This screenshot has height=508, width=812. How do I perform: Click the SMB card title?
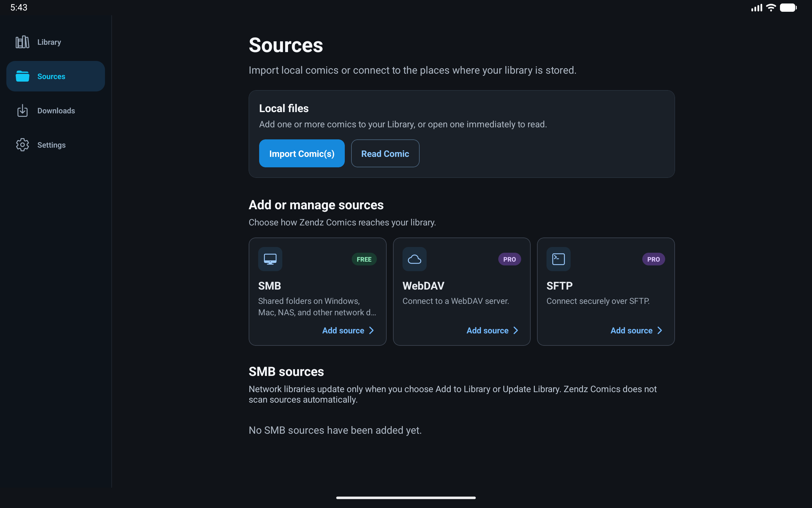click(x=269, y=286)
